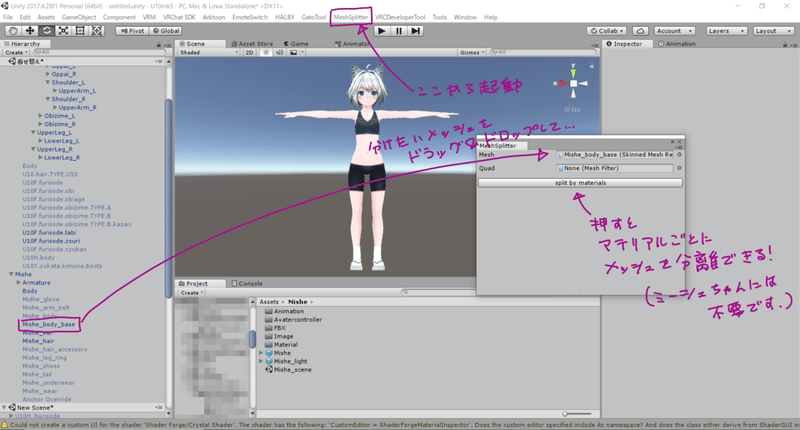Open the VRChat SDK menu
The image size is (800, 430).
179,17
